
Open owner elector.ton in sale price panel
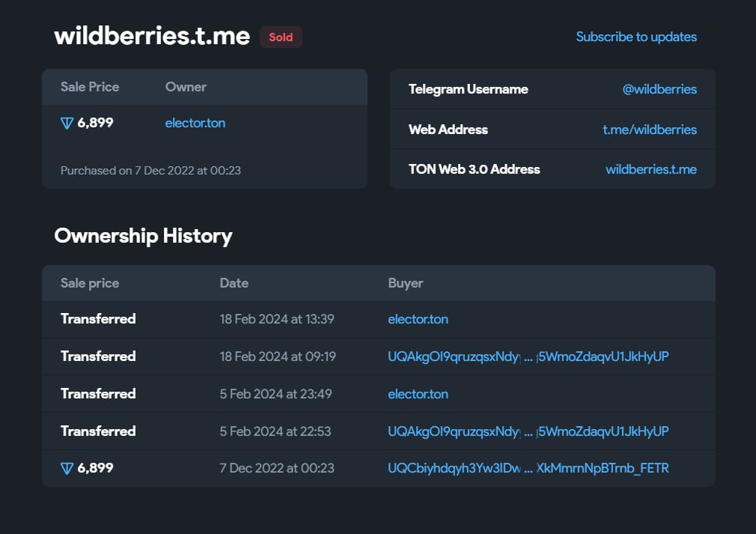pyautogui.click(x=195, y=123)
